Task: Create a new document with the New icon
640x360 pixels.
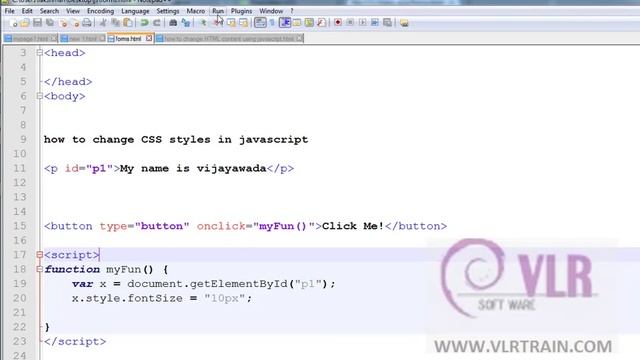Action: pyautogui.click(x=13, y=23)
